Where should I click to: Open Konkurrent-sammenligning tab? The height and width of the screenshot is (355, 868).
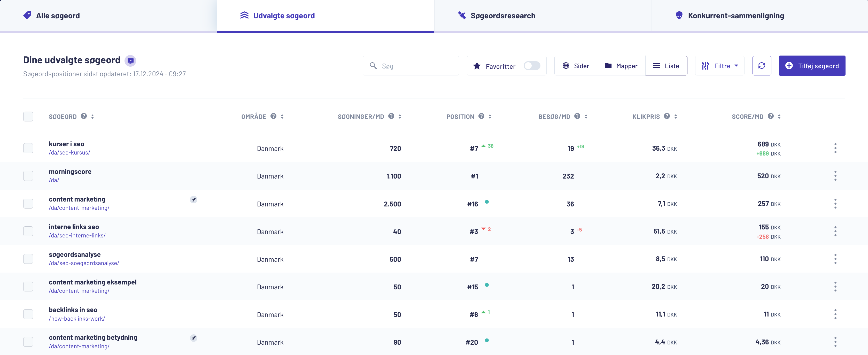click(x=760, y=16)
